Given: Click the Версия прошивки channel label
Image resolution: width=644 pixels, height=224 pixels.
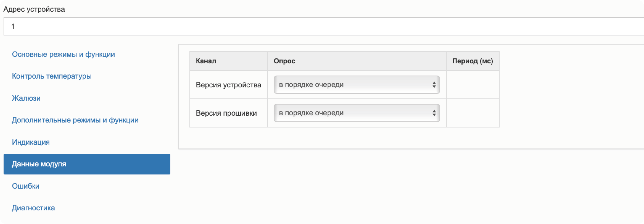Looking at the screenshot, I should click(x=226, y=113).
